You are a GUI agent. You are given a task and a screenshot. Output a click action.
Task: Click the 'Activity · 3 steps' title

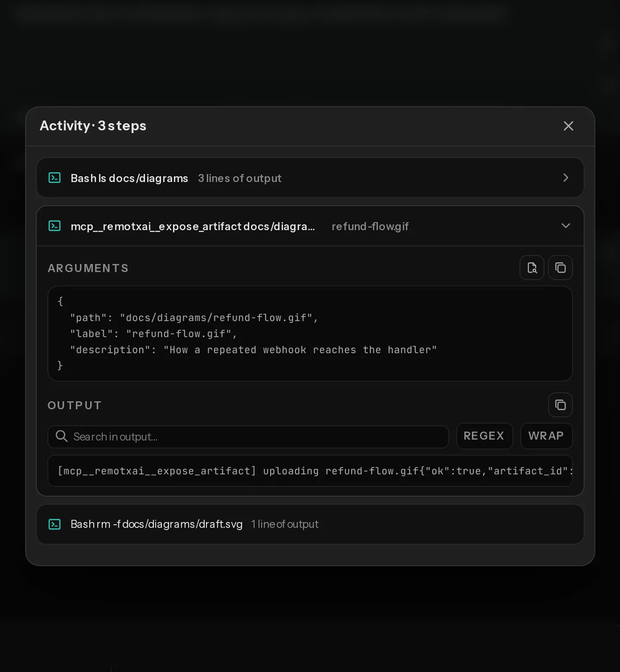93,126
